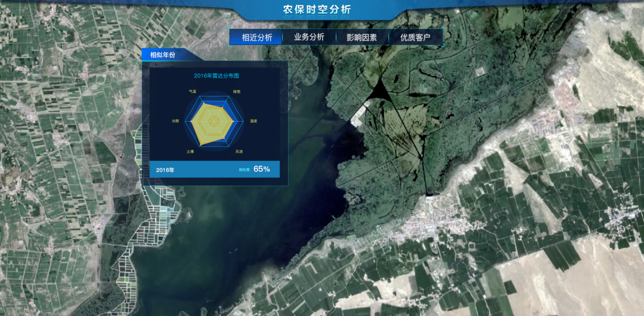The height and width of the screenshot is (316, 644).
Task: Click the 2016年雷达分布图 chart title
Action: pos(217,76)
